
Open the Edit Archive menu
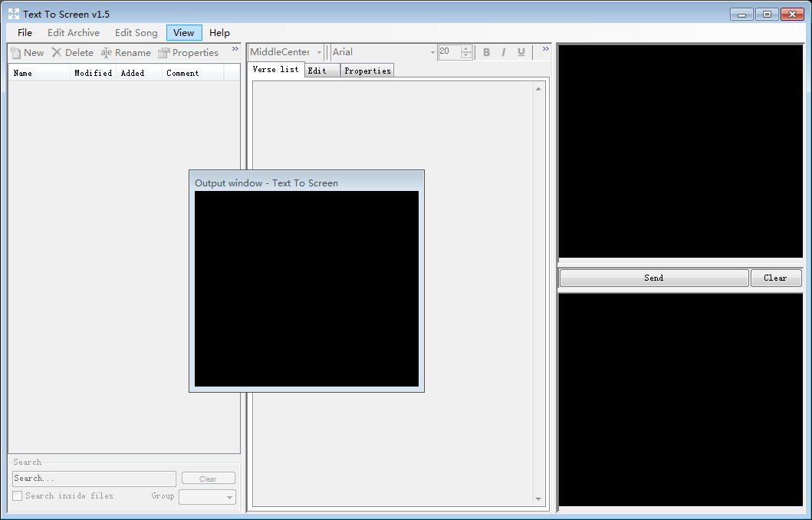point(74,33)
